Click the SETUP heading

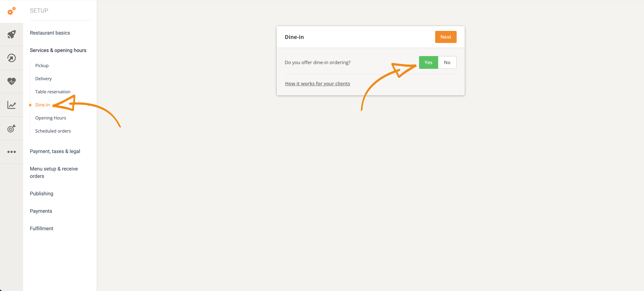(39, 11)
